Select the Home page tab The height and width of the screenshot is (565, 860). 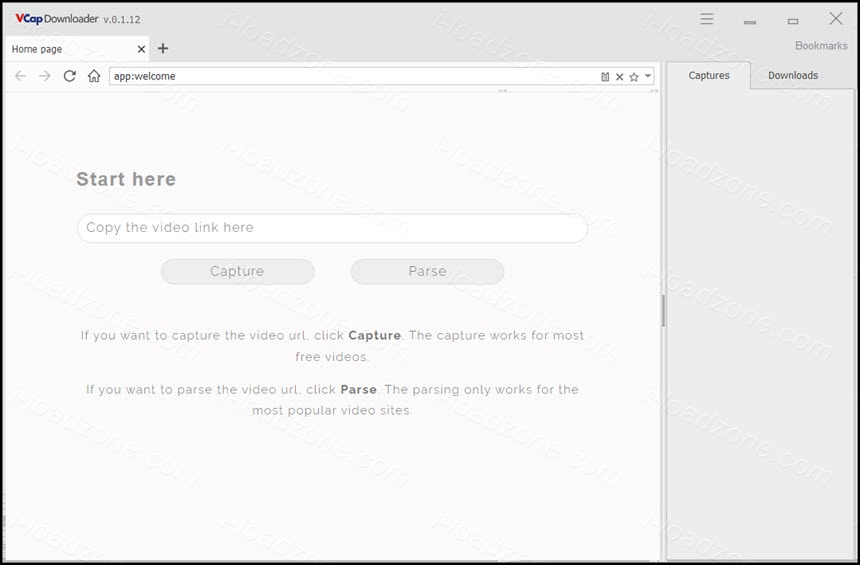pyautogui.click(x=76, y=49)
